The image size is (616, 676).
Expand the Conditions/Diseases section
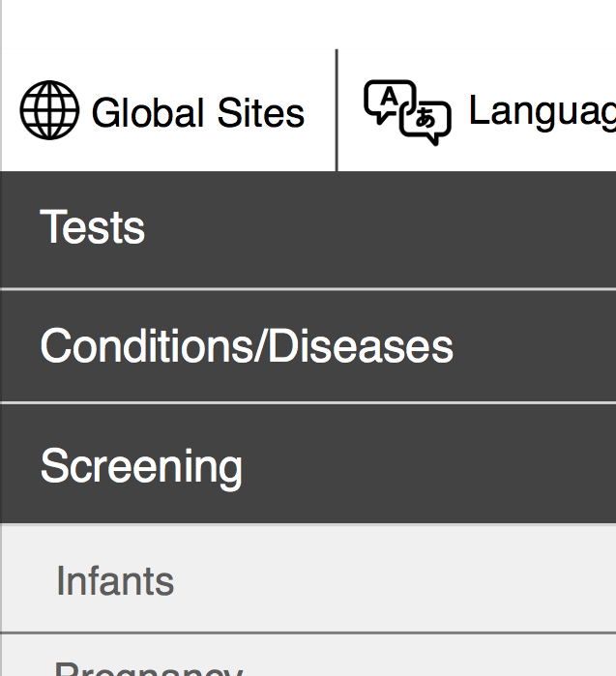click(308, 346)
